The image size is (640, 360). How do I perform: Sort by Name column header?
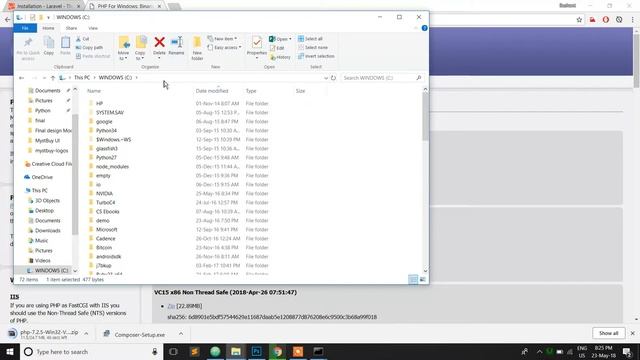tap(94, 91)
